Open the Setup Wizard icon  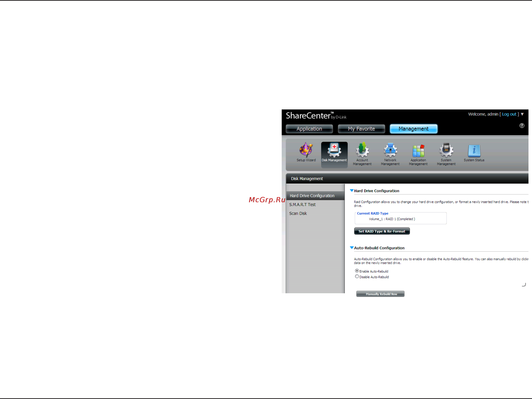click(306, 152)
